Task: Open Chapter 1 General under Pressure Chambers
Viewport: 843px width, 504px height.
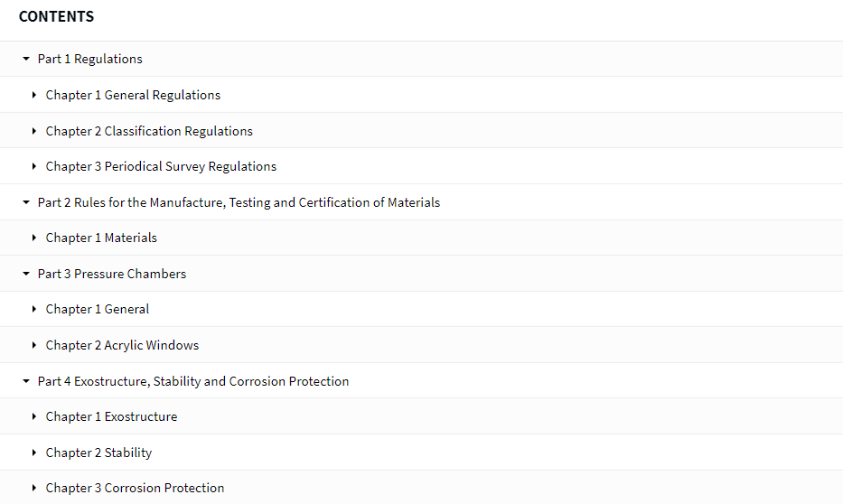Action: tap(98, 309)
